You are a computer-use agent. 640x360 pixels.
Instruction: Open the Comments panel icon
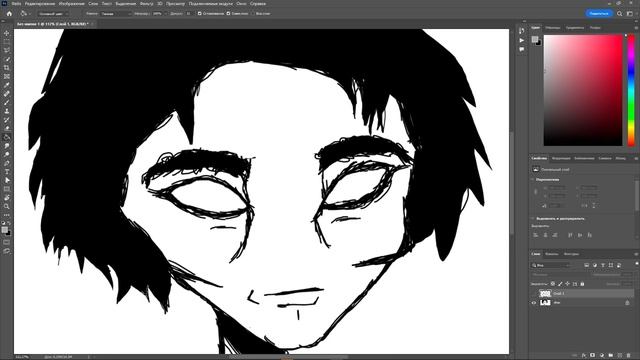tap(522, 49)
